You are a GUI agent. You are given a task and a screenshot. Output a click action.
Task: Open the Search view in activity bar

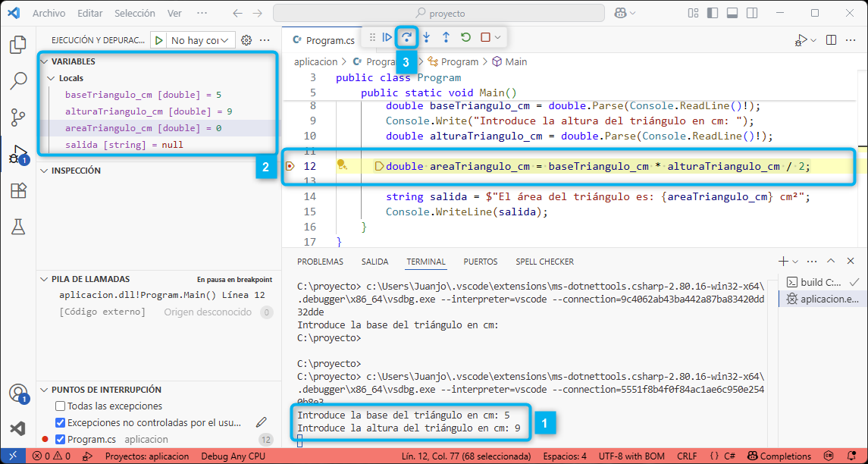coord(18,81)
